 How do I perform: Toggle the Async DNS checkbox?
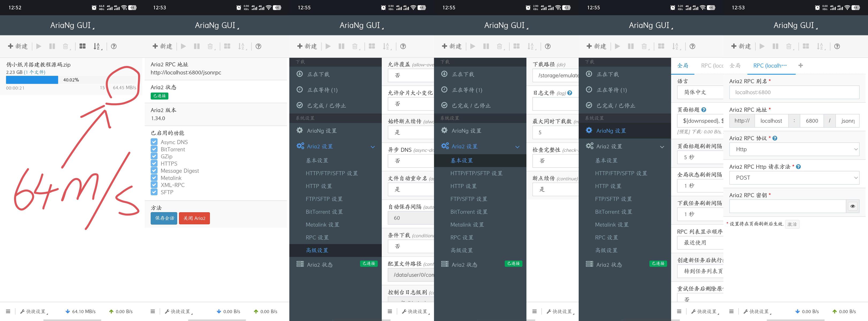(x=154, y=142)
